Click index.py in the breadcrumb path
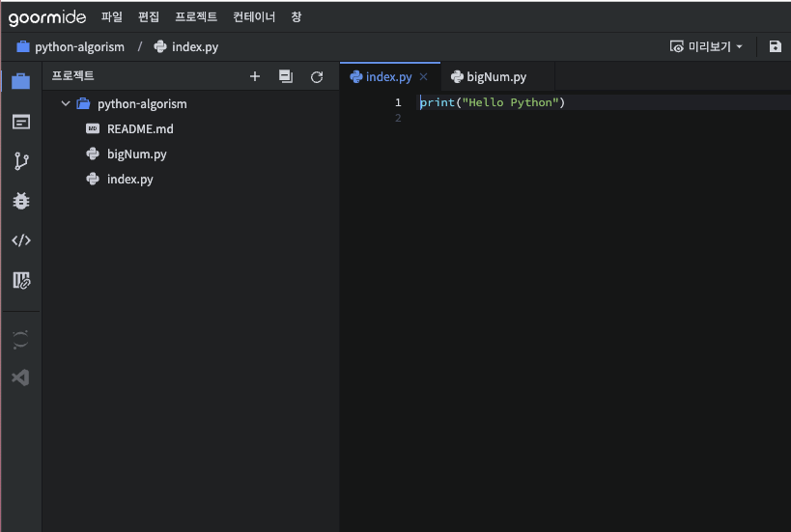The width and height of the screenshot is (791, 532). pos(195,47)
